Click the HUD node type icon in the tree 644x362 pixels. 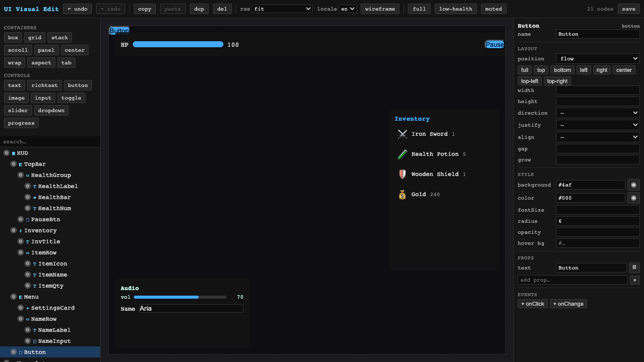pos(14,153)
